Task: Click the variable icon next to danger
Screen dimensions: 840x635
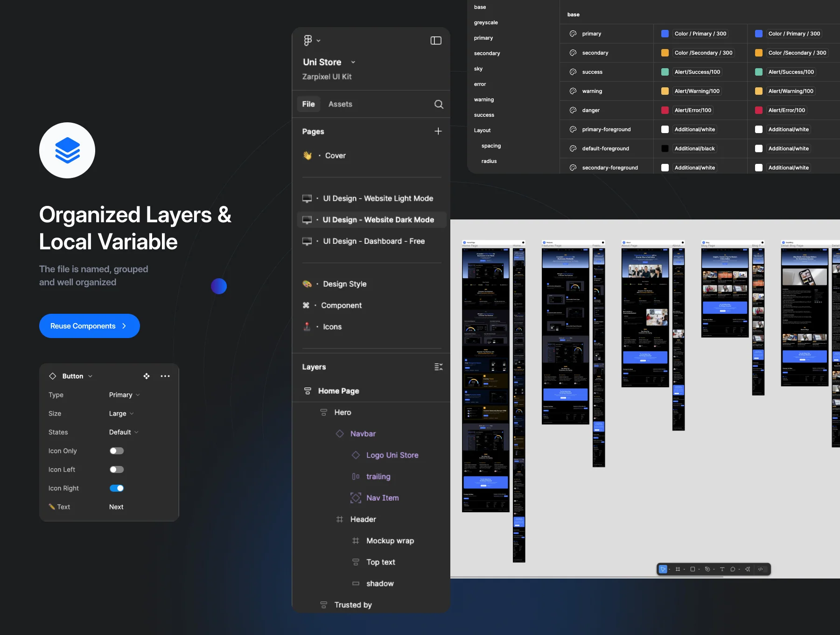Action: (573, 110)
